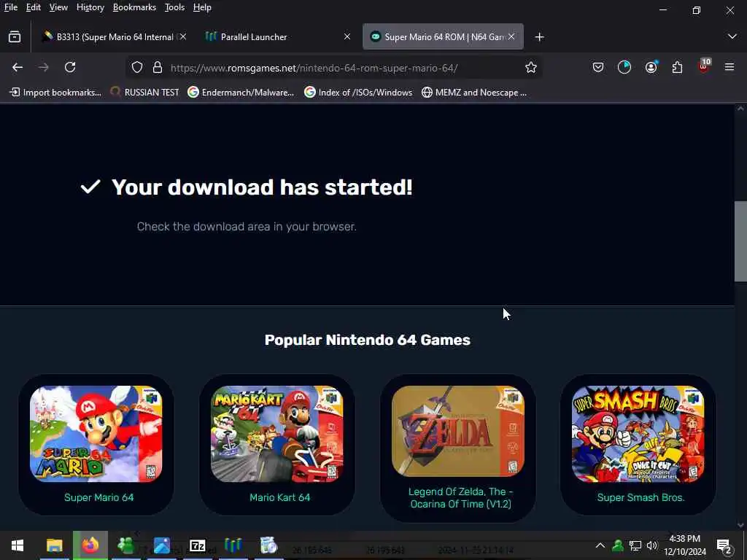
Task: Open the Extensions puzzle-piece menu
Action: coord(677,68)
